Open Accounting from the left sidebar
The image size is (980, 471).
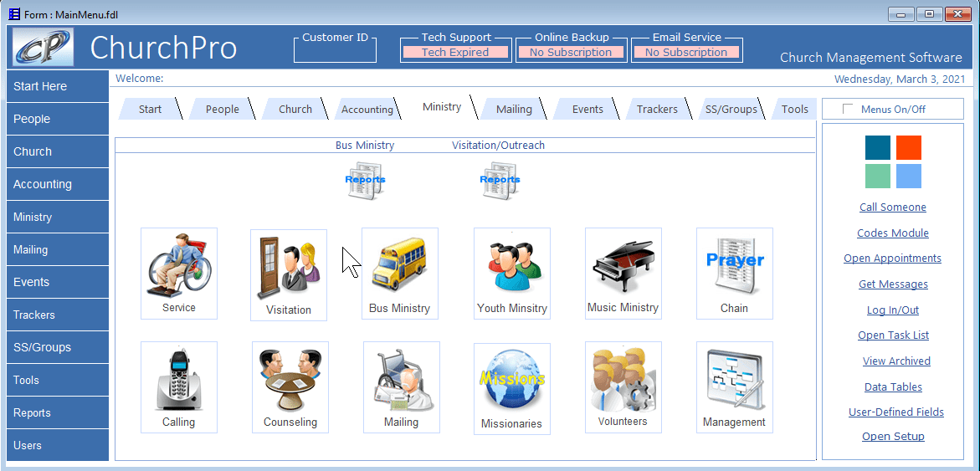[x=58, y=184]
